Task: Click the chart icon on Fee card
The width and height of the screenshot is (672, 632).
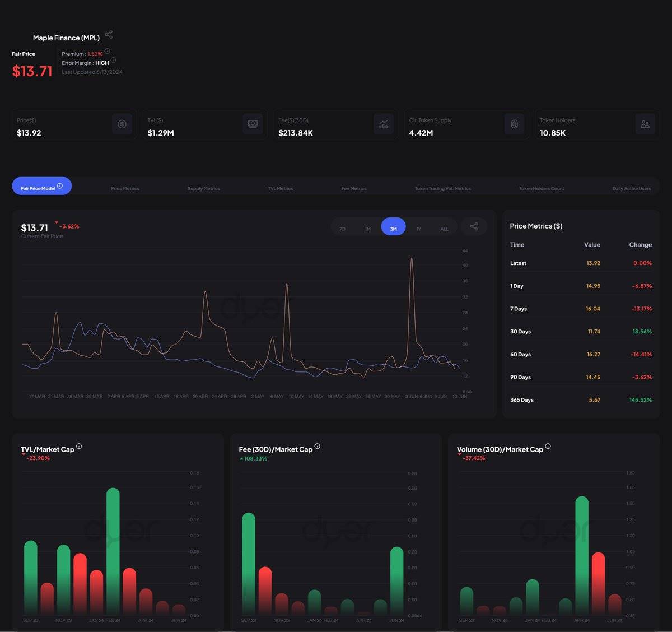Action: pyautogui.click(x=384, y=124)
